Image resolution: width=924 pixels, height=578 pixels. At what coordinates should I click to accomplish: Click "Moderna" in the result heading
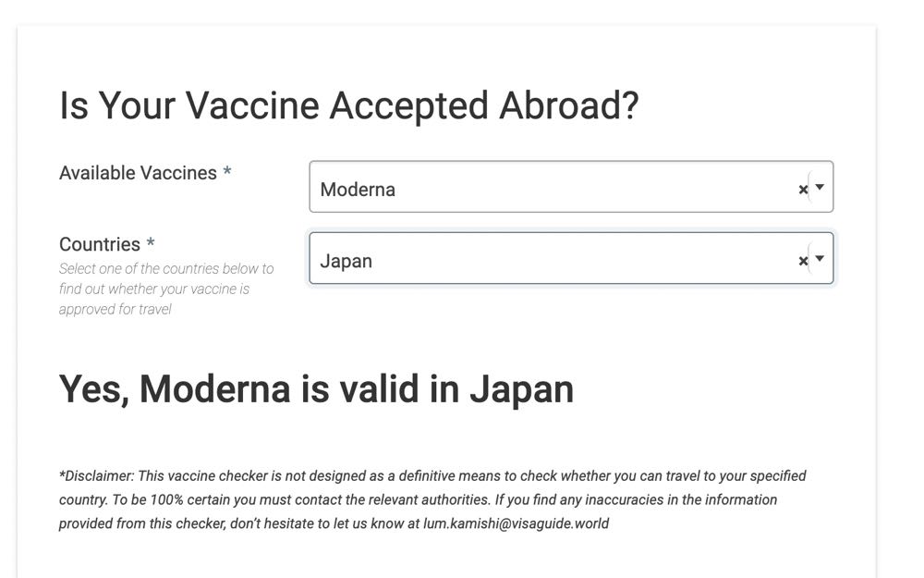(x=214, y=389)
